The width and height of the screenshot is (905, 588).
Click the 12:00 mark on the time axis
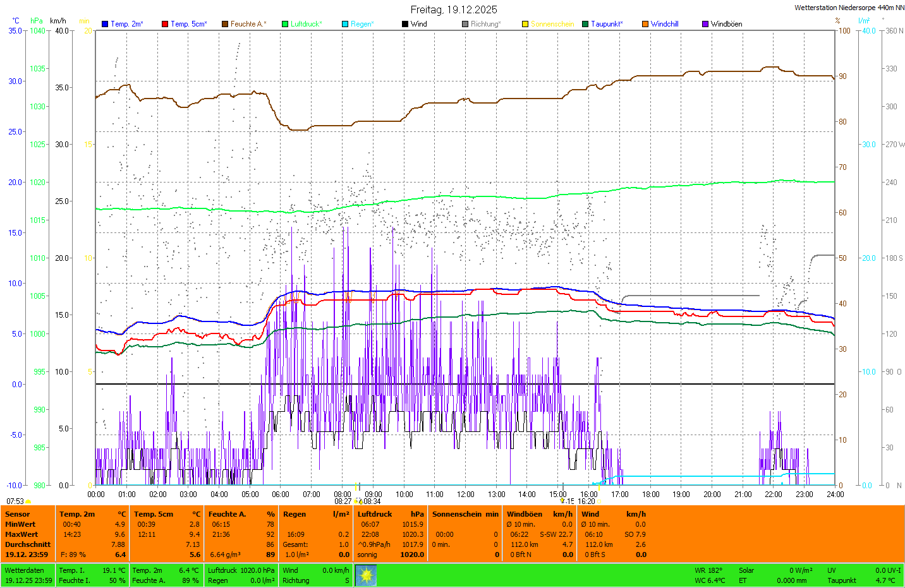466,495
